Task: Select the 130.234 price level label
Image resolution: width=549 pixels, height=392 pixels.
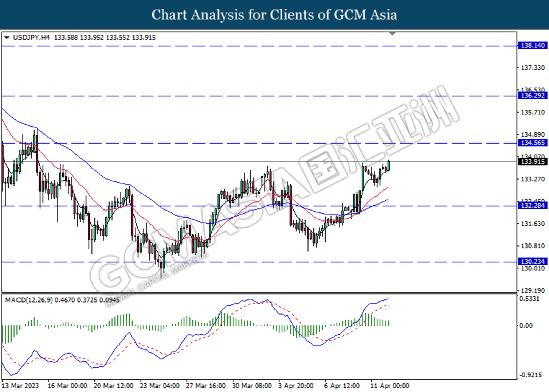Action: [533, 261]
